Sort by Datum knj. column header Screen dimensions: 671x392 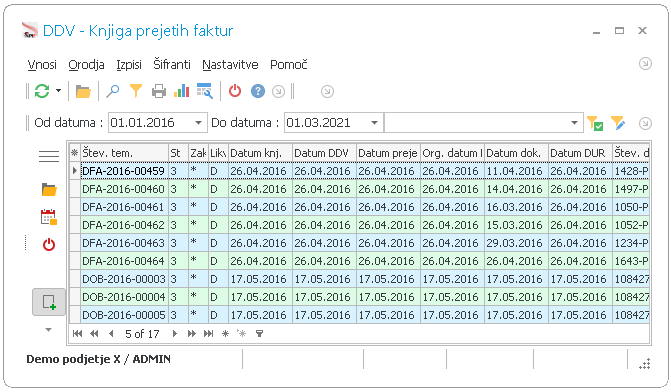[x=260, y=153]
